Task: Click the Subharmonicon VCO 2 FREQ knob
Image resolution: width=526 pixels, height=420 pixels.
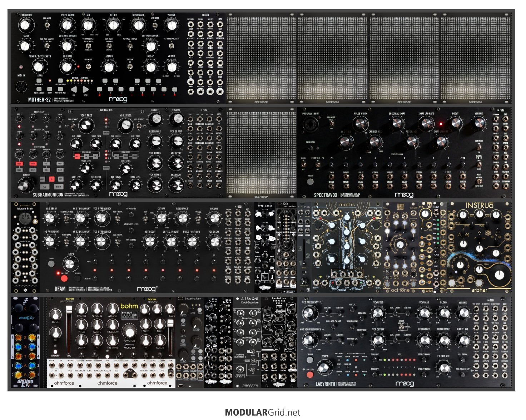Action: click(x=125, y=125)
